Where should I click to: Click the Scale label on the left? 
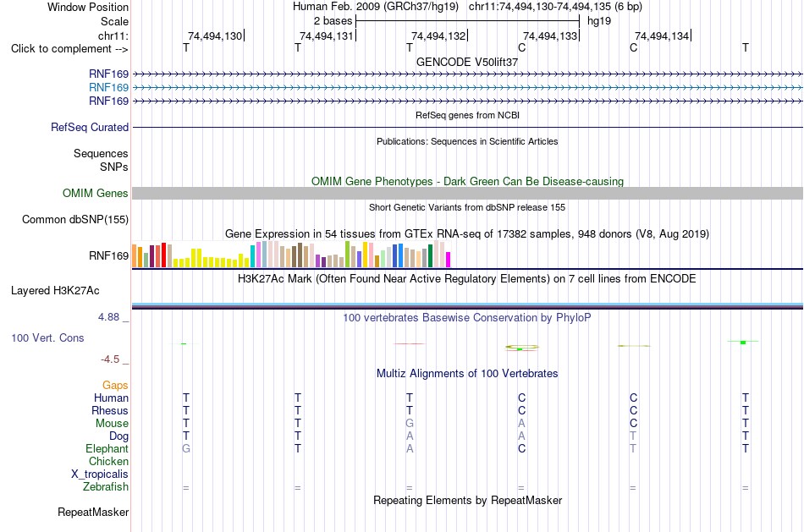tap(114, 21)
